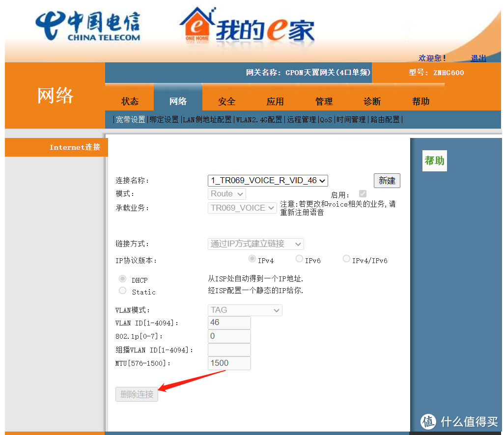Click the 从ISP处自动得到一个IP地址 text
The width and height of the screenshot is (504, 435).
255,278
